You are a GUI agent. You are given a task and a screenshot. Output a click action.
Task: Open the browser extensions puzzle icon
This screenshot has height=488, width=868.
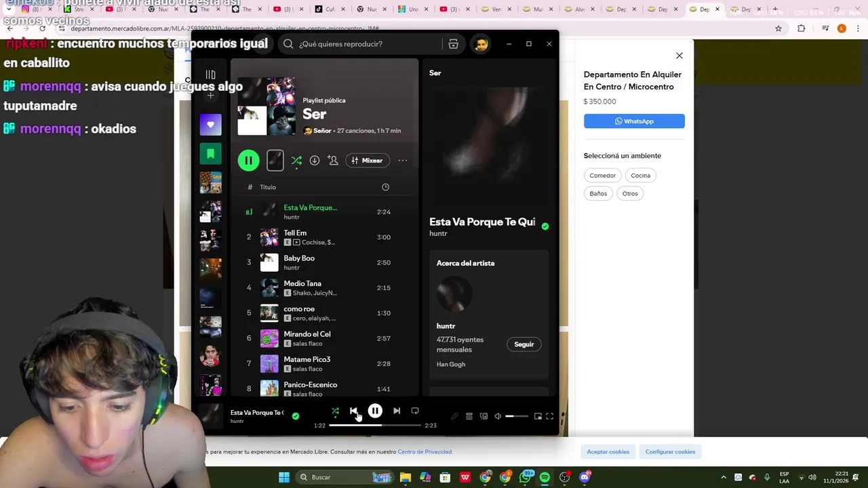(801, 28)
